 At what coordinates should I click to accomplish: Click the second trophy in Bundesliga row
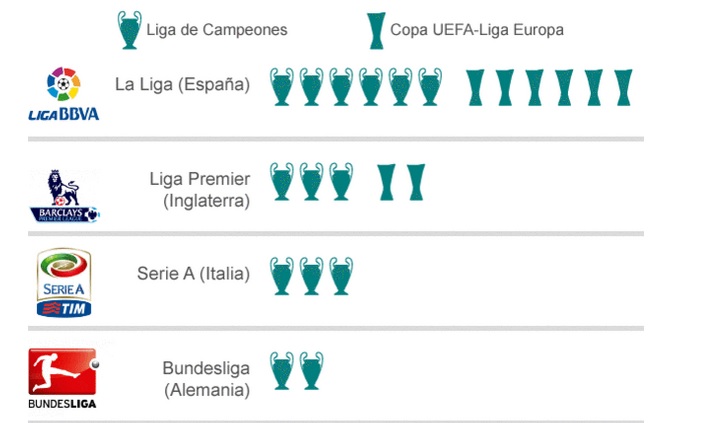[x=312, y=369]
